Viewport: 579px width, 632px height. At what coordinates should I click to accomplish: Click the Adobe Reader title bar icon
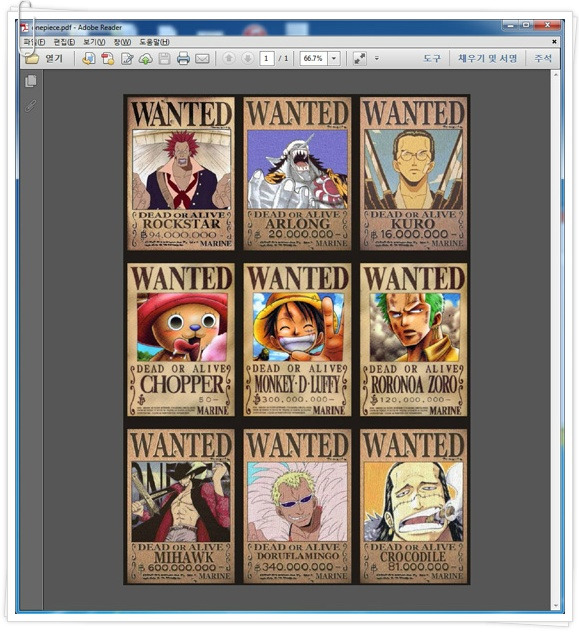(26, 27)
